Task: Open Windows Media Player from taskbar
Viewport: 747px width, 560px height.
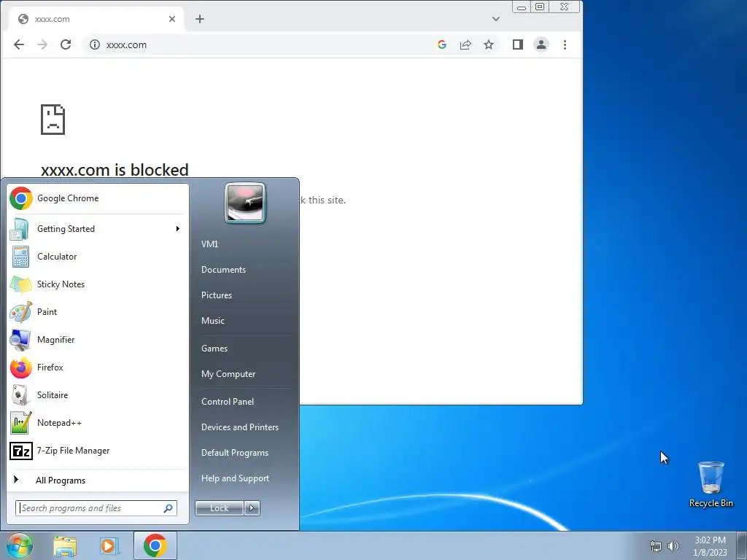Action: pos(109,546)
